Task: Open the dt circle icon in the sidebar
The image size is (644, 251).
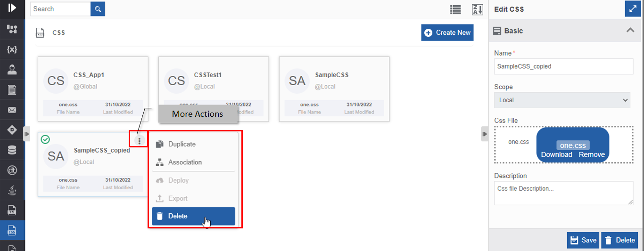Action: [12, 170]
